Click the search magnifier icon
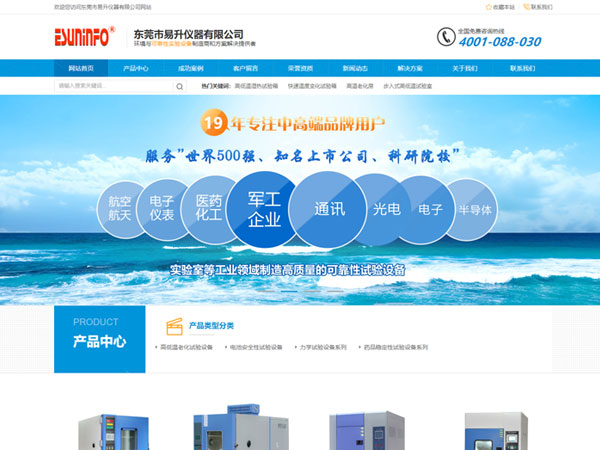 pyautogui.click(x=179, y=86)
